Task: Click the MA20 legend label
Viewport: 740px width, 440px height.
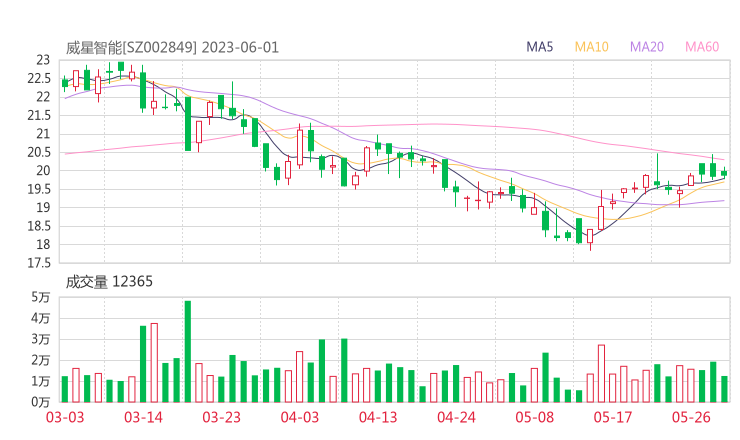Action: click(647, 47)
